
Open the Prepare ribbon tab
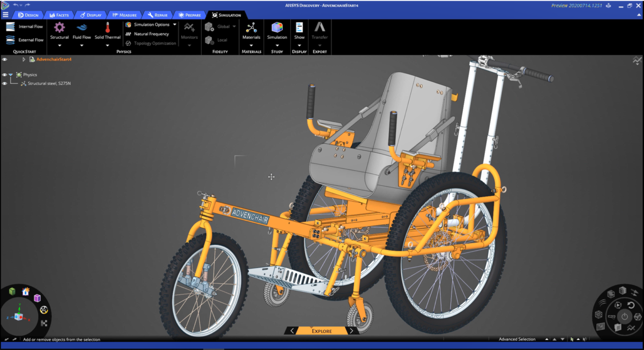coord(190,15)
